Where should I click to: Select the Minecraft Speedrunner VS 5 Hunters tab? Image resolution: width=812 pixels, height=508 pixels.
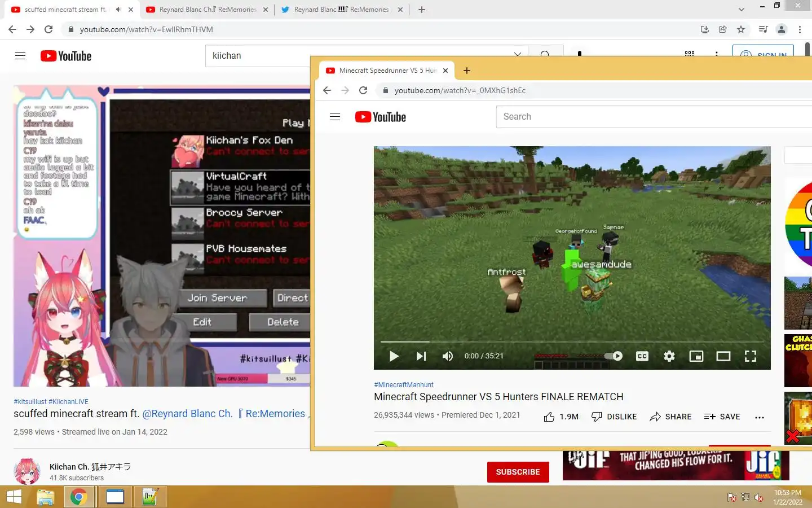tap(387, 71)
